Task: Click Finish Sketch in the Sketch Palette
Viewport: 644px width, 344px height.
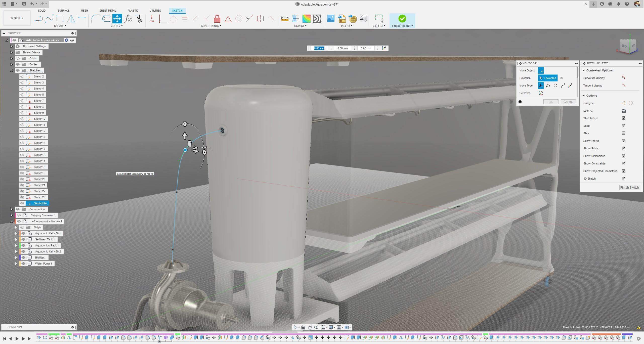Action: [x=629, y=187]
